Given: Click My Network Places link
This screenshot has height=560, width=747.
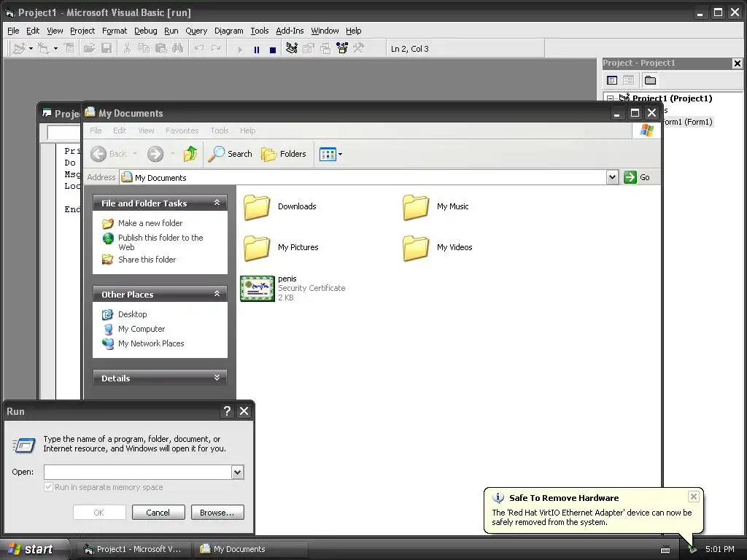Looking at the screenshot, I should tap(151, 343).
